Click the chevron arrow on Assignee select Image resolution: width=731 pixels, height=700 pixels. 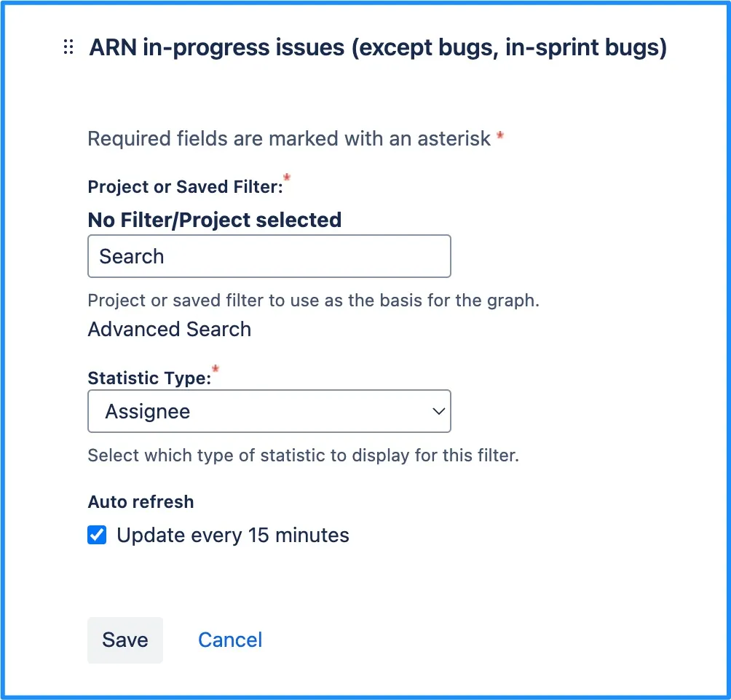coord(438,411)
